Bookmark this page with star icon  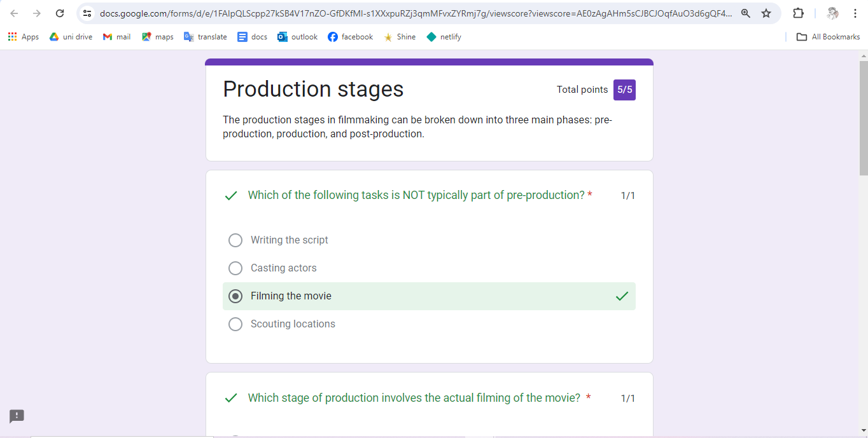tap(766, 13)
